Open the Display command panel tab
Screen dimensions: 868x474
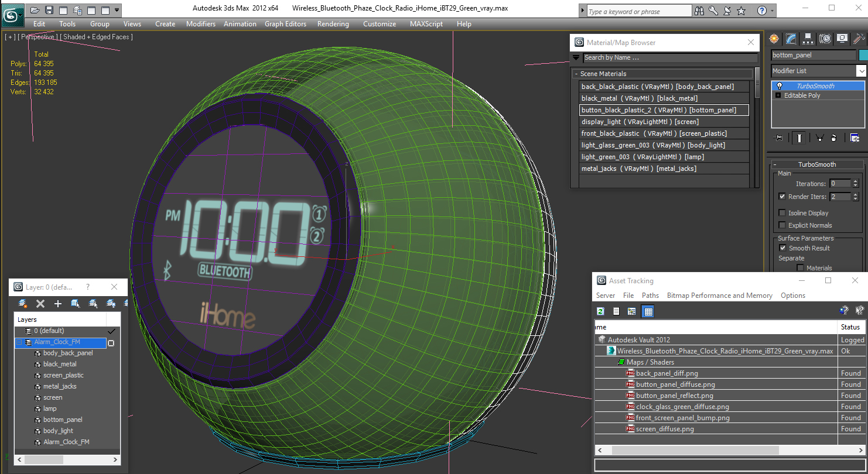point(842,39)
